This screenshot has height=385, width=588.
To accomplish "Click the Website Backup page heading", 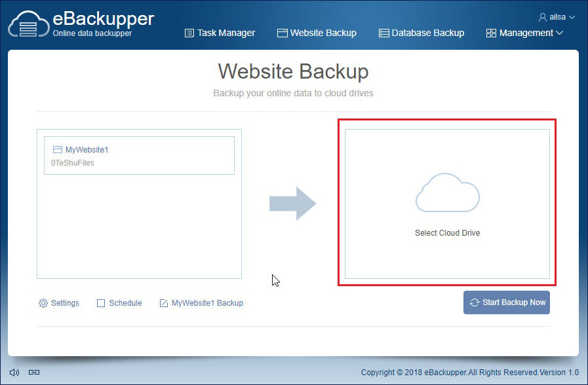I will [293, 71].
